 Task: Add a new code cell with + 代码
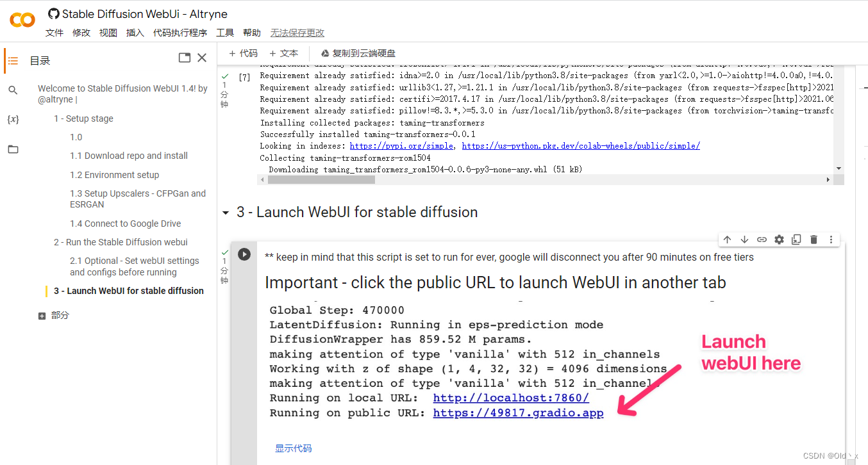[243, 54]
